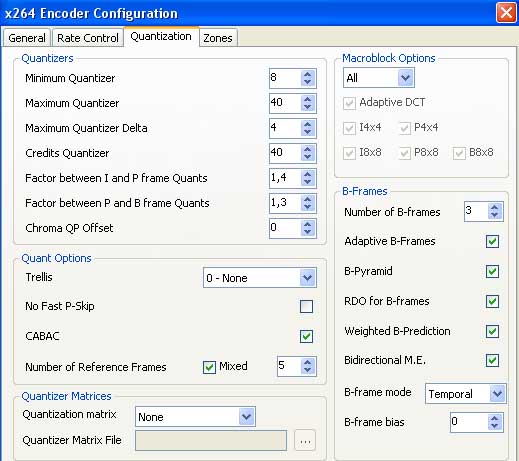The height and width of the screenshot is (461, 519).
Task: Click the B-frame bias value field
Action: pos(469,422)
